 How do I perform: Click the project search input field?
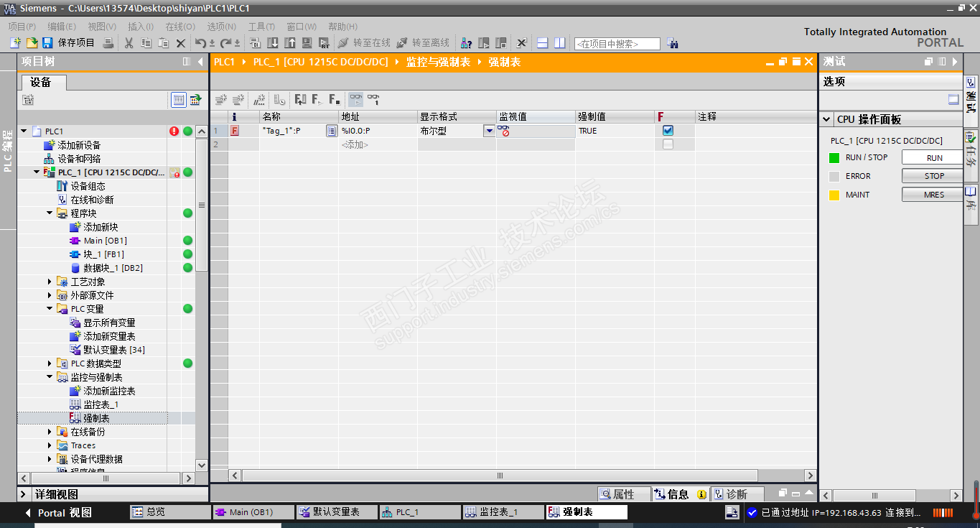617,44
